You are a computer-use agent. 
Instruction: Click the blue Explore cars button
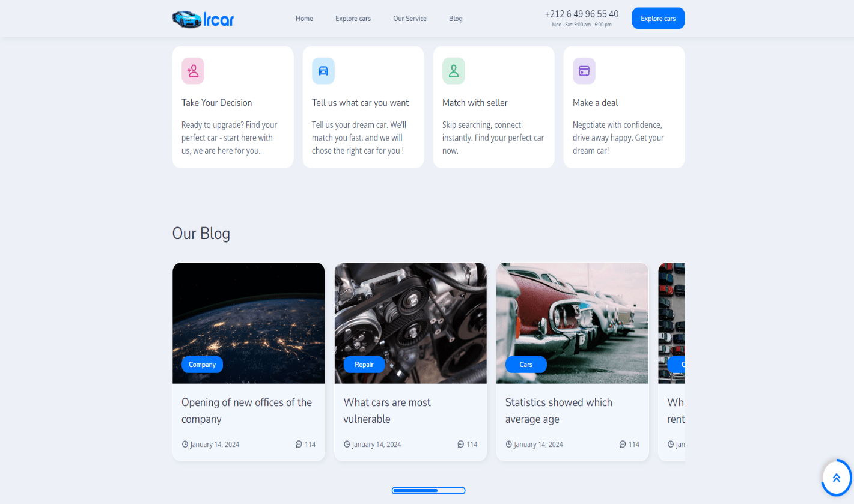pos(658,19)
